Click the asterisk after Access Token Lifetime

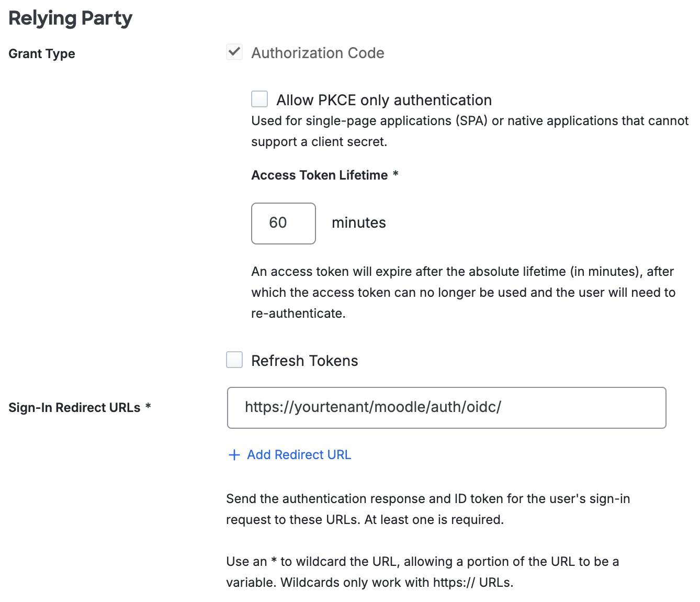click(395, 174)
